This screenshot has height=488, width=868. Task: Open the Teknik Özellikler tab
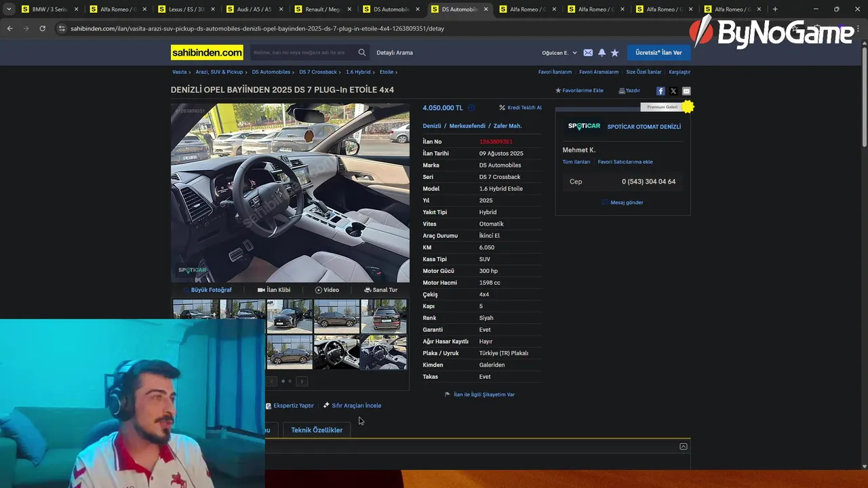coord(317,430)
